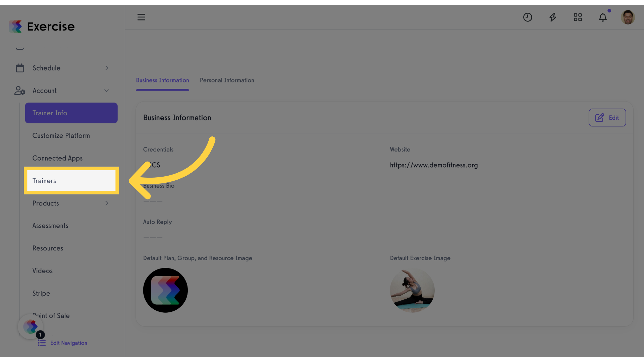The width and height of the screenshot is (644, 362).
Task: Open the notifications bell icon
Action: (x=603, y=17)
